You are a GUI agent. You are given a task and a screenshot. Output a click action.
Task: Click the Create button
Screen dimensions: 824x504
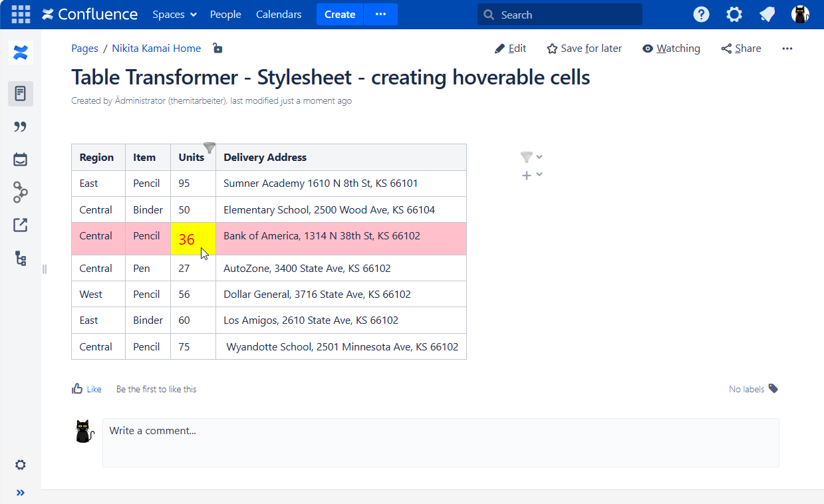340,15
